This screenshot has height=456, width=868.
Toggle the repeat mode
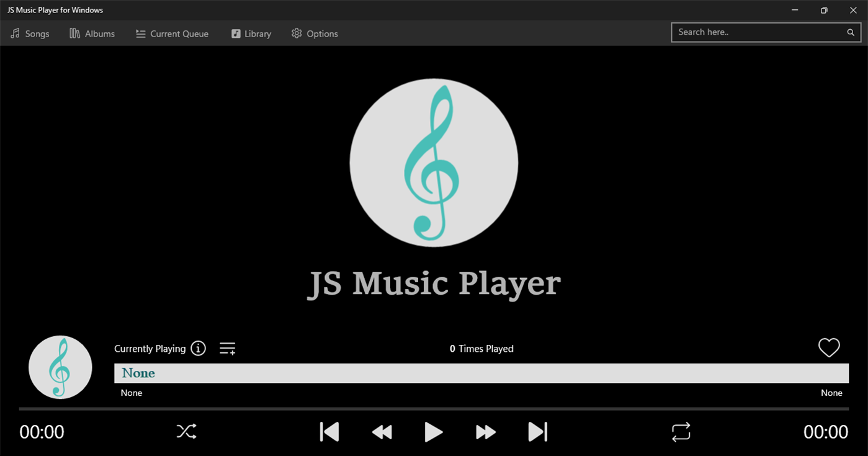point(681,432)
